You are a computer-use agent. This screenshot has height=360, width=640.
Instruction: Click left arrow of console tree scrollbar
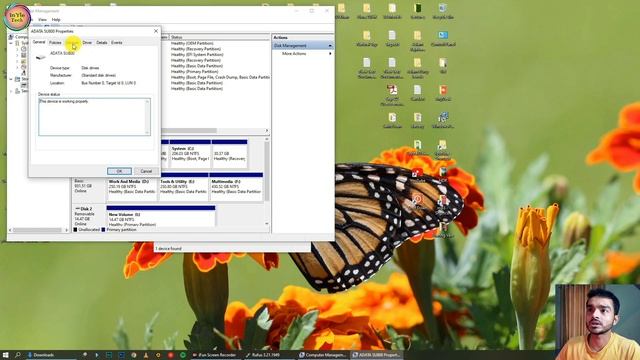coord(10,230)
